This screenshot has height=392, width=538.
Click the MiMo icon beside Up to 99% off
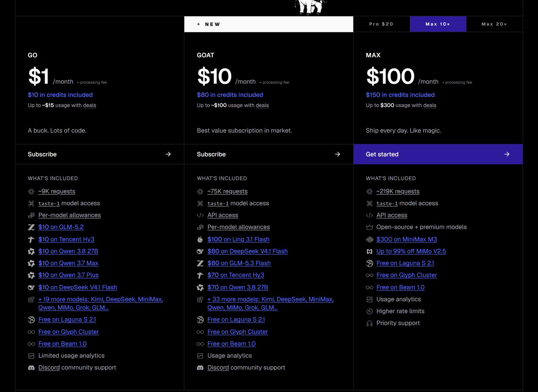tap(370, 251)
